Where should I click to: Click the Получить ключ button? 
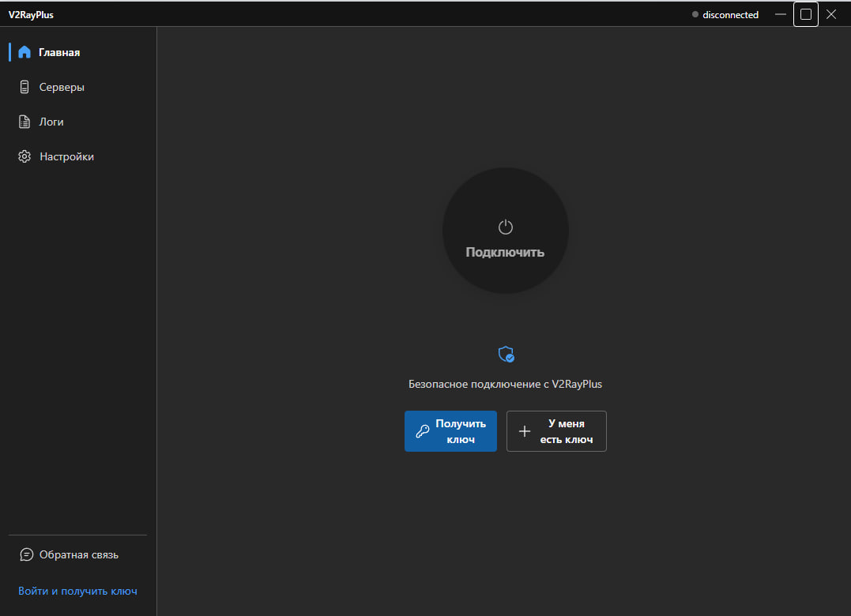coord(450,431)
